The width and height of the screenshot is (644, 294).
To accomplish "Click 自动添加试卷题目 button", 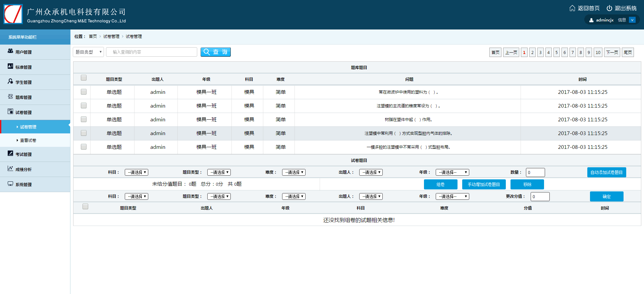I will 607,172.
